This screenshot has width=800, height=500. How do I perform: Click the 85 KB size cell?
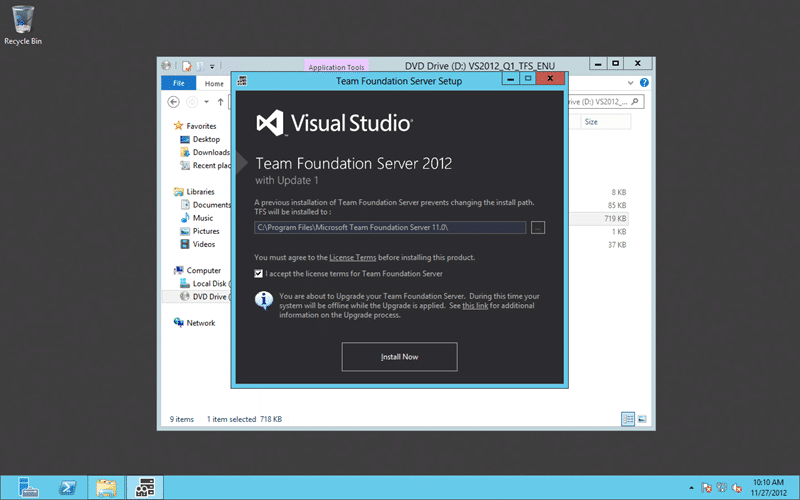coord(617,206)
